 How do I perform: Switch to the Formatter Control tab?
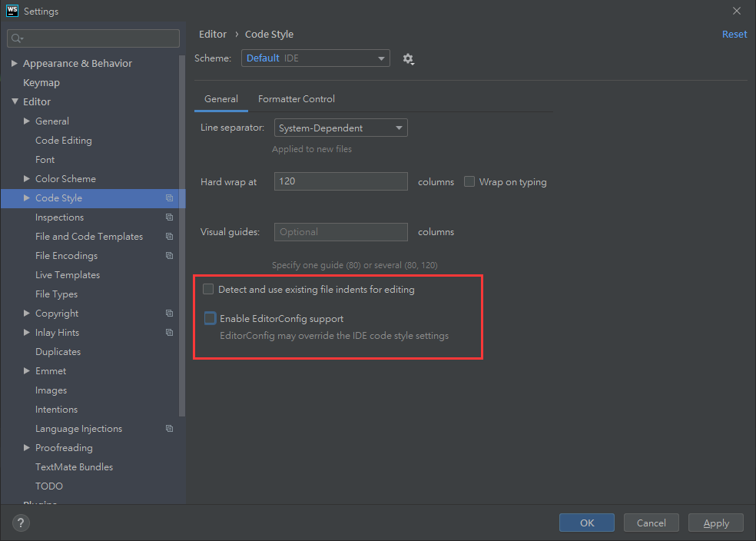296,99
